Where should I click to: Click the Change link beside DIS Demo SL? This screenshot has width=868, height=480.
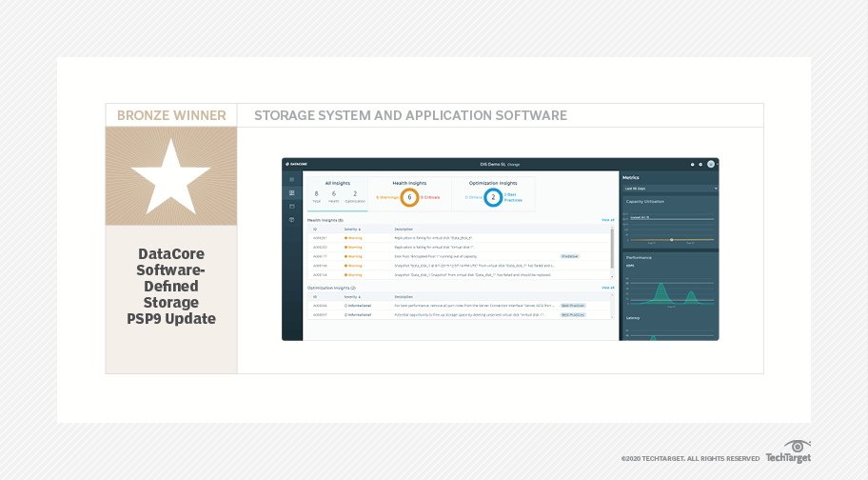point(514,164)
